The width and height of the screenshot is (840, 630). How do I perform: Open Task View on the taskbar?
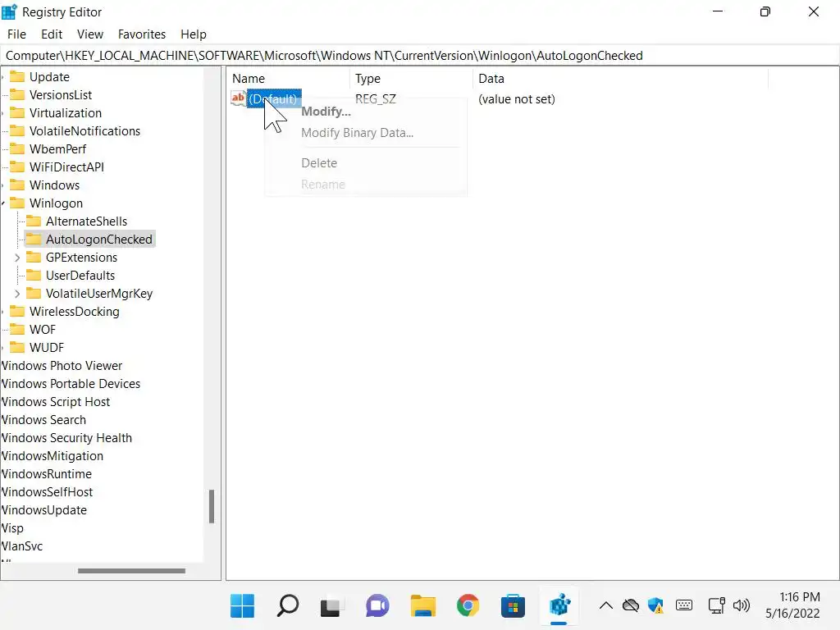click(x=331, y=606)
